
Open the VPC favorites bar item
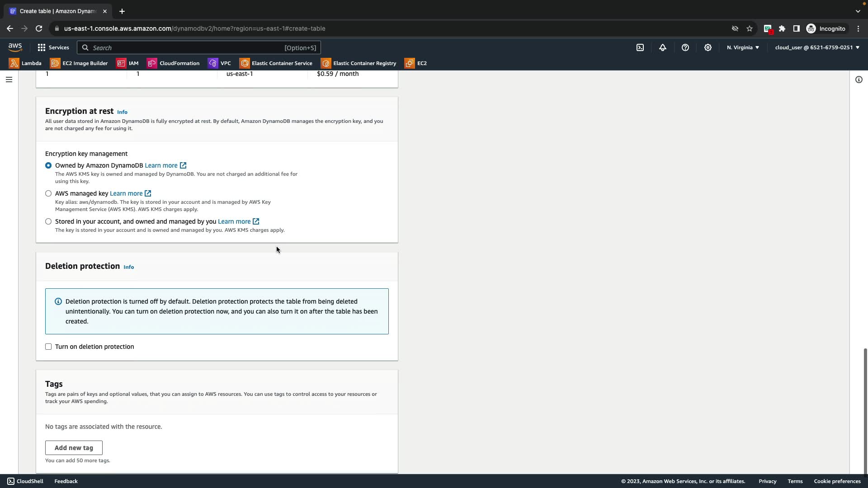tap(220, 63)
